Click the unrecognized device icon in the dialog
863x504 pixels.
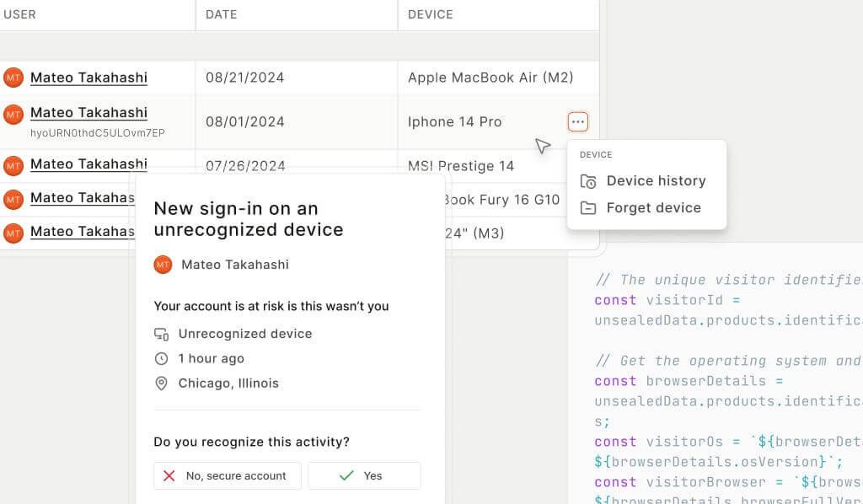tap(162, 334)
